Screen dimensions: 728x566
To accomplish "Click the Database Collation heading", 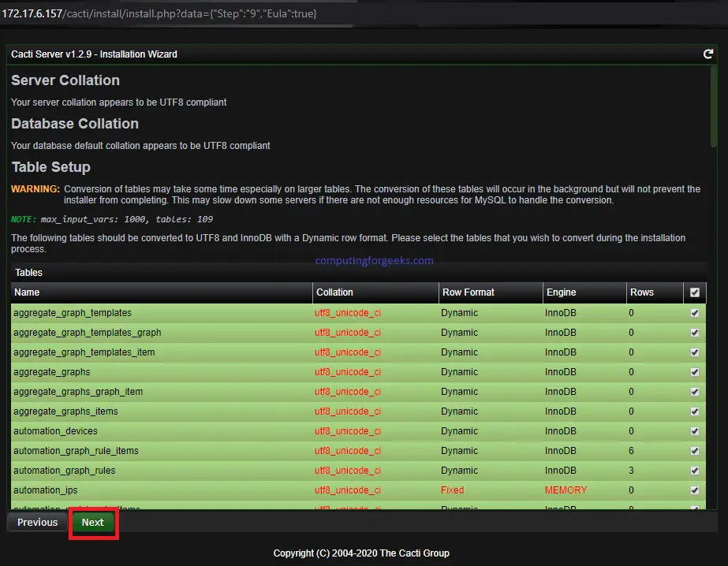I will tap(75, 124).
